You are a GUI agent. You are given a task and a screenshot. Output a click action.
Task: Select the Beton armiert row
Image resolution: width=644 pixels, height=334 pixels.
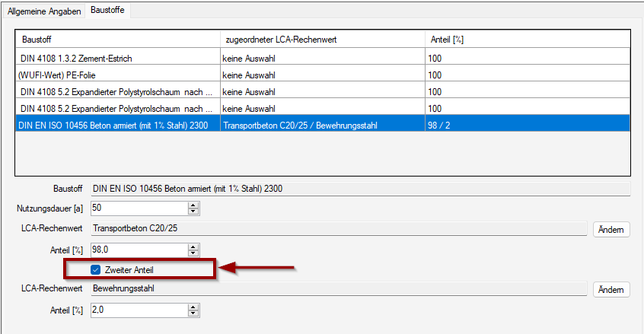point(114,125)
